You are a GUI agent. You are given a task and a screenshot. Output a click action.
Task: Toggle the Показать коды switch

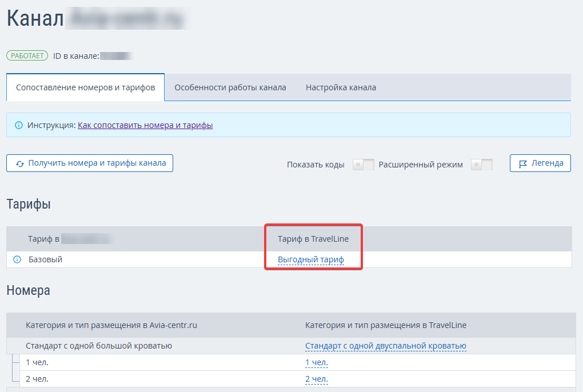tap(364, 164)
